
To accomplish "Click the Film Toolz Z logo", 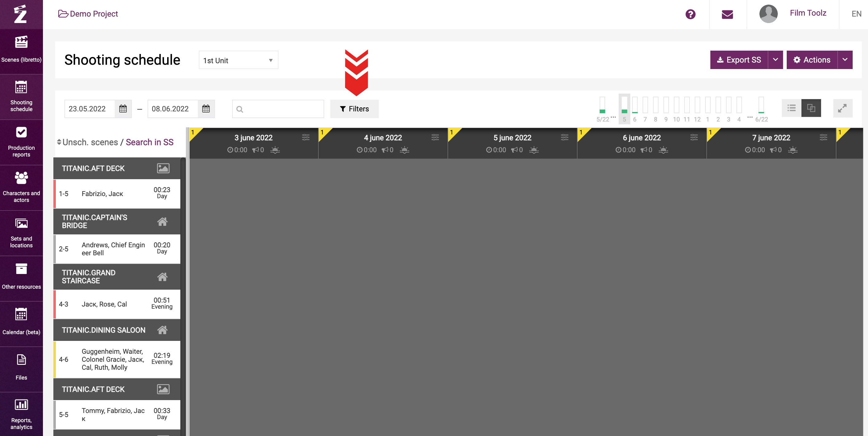I will pos(20,14).
